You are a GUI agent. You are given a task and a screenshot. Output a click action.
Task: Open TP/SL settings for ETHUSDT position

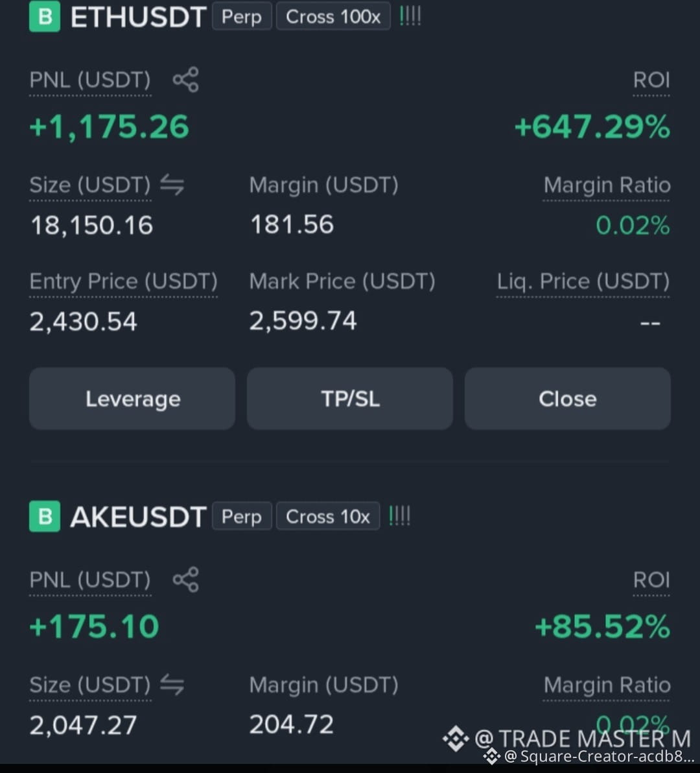pyautogui.click(x=350, y=398)
